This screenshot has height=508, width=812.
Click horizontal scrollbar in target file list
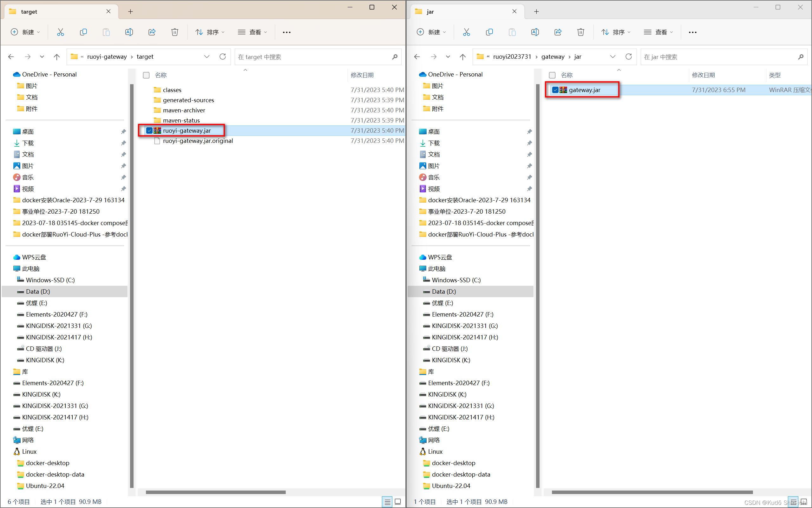coord(215,492)
